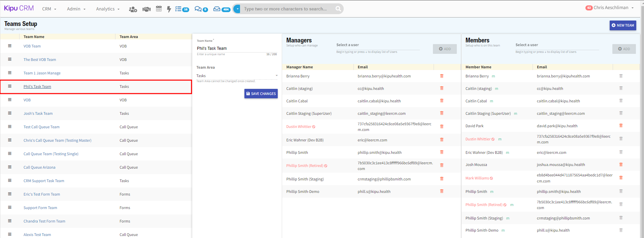Click the magnifier icon in search bar
Screen dimensions: 644x238
pos(338,9)
